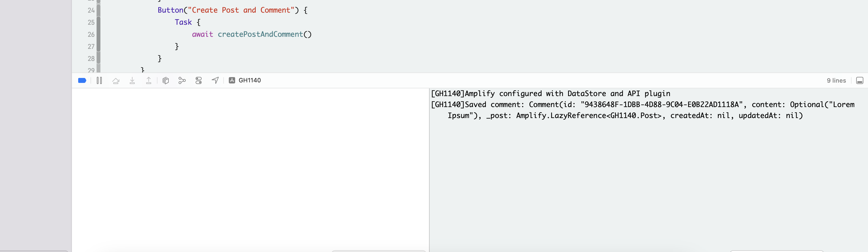Open the GH1140 process selector
This screenshot has width=868, height=252.
(245, 80)
